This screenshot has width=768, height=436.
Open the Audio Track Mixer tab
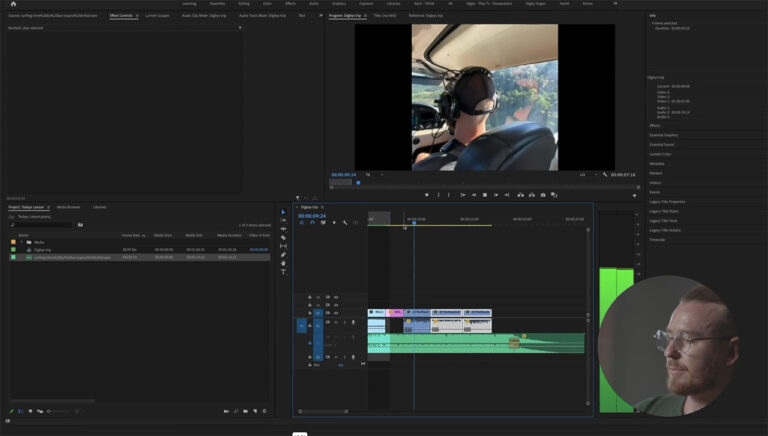click(x=262, y=16)
